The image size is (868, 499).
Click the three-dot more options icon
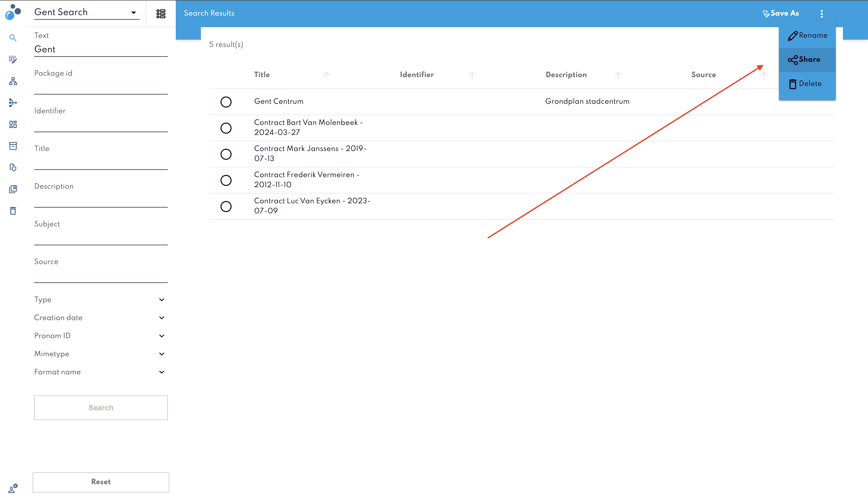(822, 13)
